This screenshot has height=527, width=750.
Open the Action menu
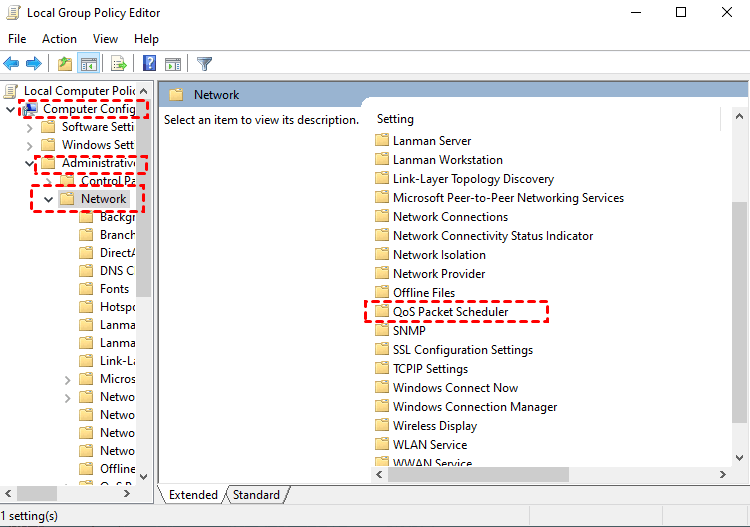pyautogui.click(x=59, y=38)
